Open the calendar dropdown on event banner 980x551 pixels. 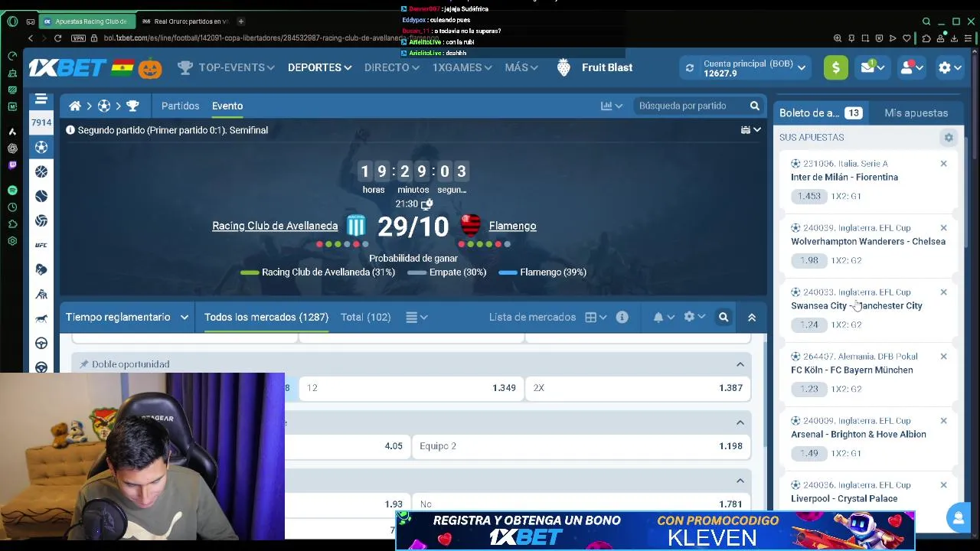751,130
